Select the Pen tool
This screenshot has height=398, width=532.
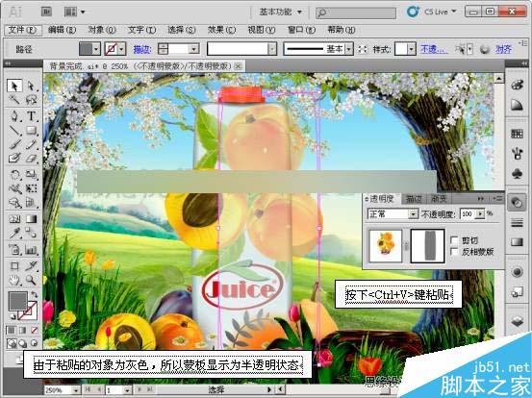(x=14, y=115)
